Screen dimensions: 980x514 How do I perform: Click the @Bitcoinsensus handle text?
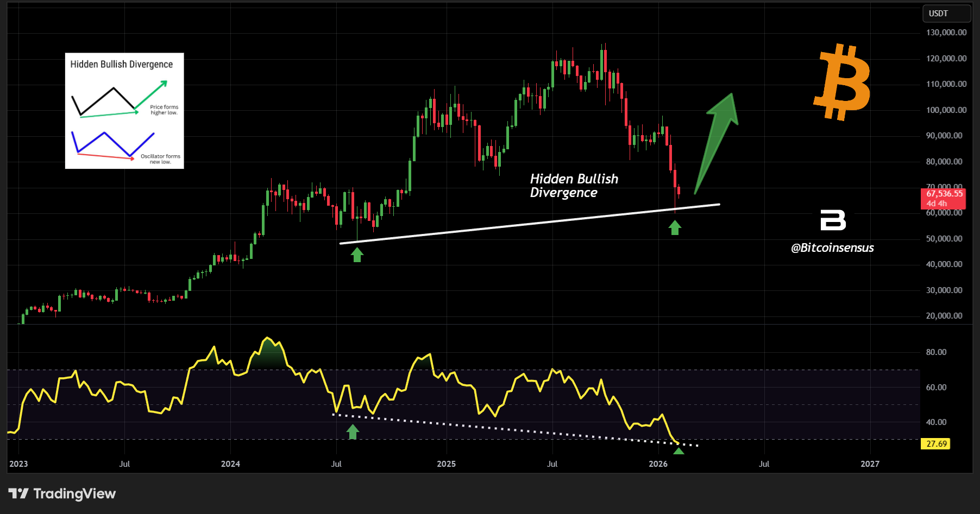click(x=832, y=248)
